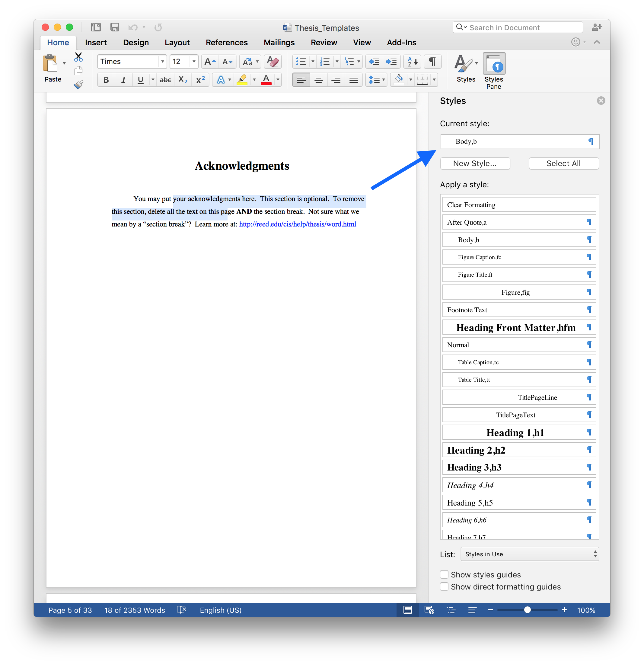Click the Format Painter brush icon
Screen dimensions: 644x665
pyautogui.click(x=78, y=85)
